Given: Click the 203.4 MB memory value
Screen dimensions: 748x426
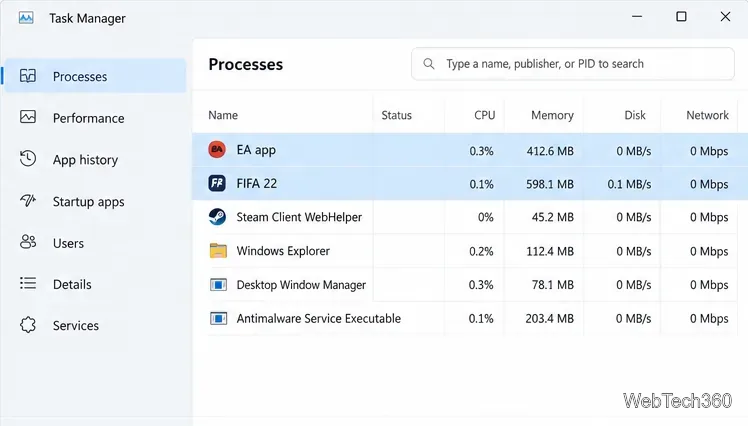Looking at the screenshot, I should [x=550, y=319].
